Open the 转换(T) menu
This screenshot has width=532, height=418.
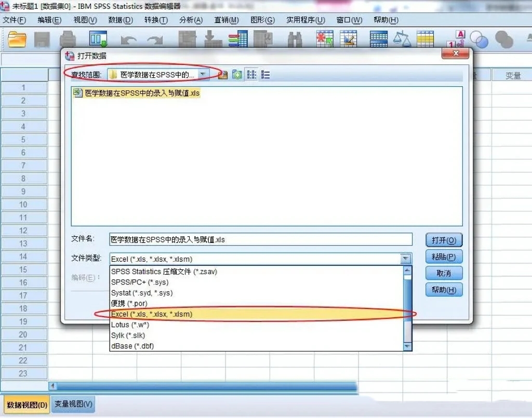[156, 20]
